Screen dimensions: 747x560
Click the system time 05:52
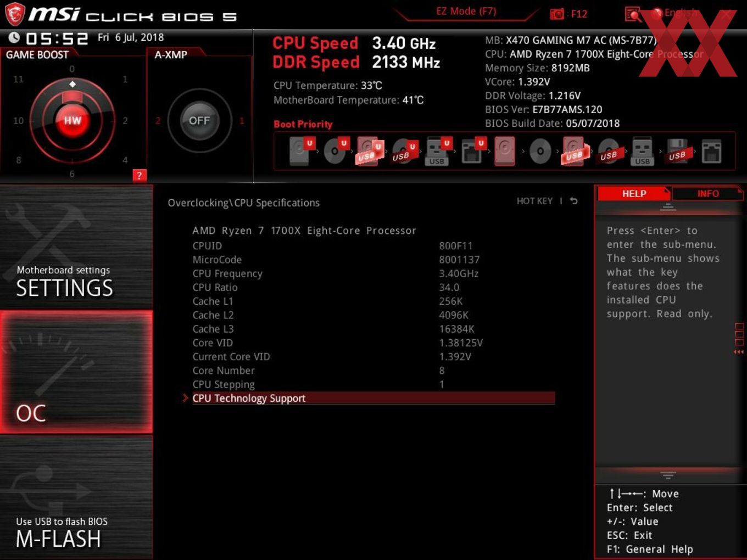pos(57,38)
